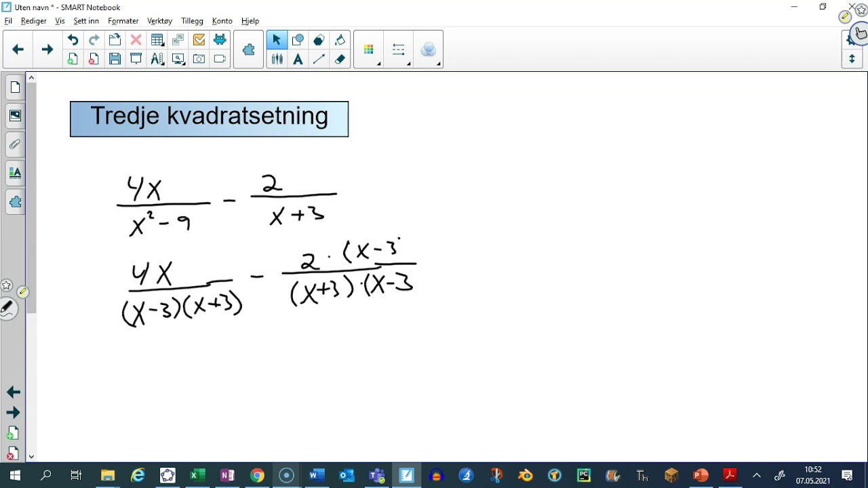Viewport: 868px width, 488px height.
Task: Expand the system tray hidden icons chevron
Action: click(757, 475)
